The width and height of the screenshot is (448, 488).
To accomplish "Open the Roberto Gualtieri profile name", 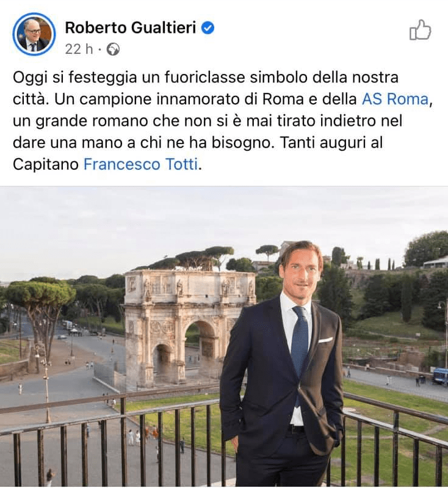I will point(131,27).
